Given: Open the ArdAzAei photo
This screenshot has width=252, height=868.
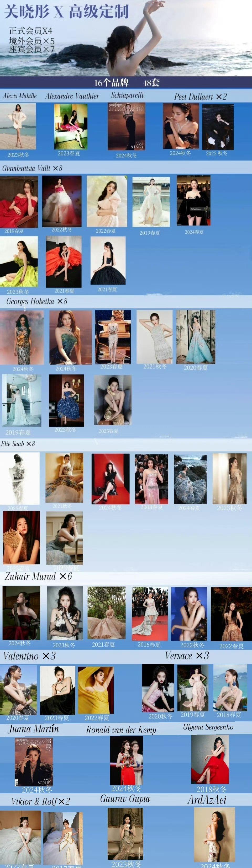Looking at the screenshot, I should point(214,834).
